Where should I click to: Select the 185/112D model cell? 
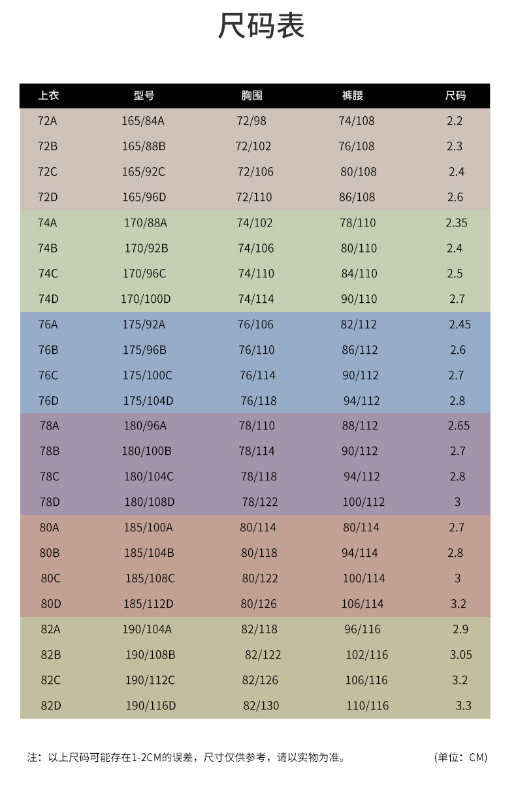pyautogui.click(x=149, y=604)
